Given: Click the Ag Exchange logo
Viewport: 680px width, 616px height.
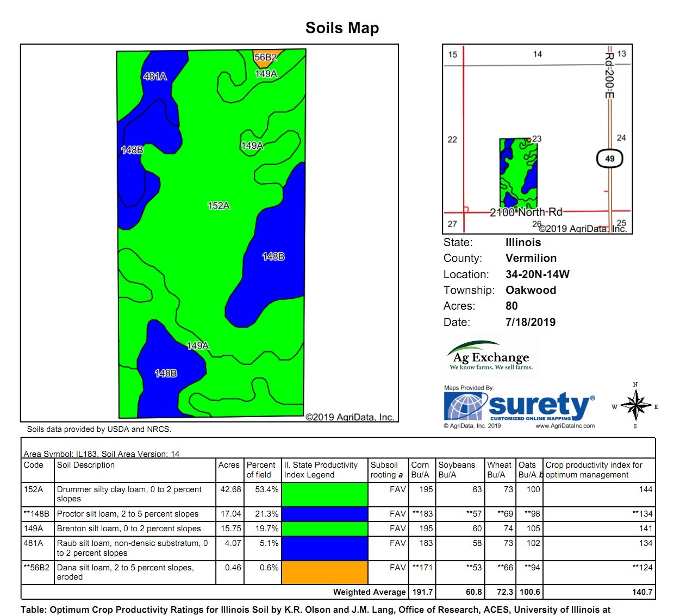Looking at the screenshot, I should pyautogui.click(x=490, y=356).
